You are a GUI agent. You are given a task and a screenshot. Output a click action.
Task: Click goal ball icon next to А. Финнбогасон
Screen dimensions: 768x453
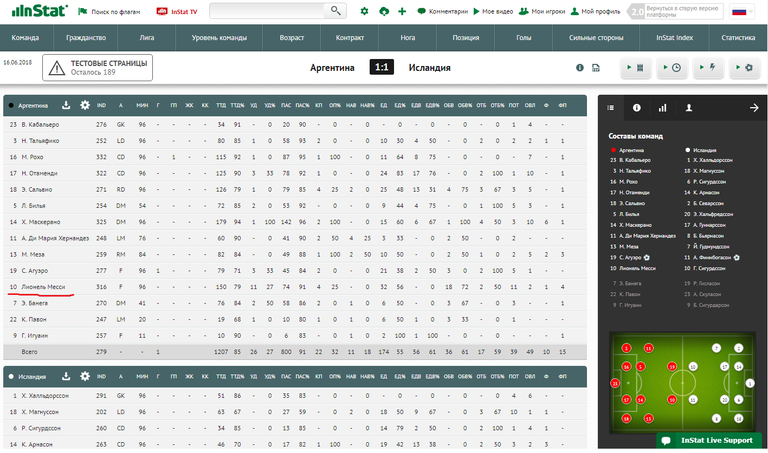[737, 258]
